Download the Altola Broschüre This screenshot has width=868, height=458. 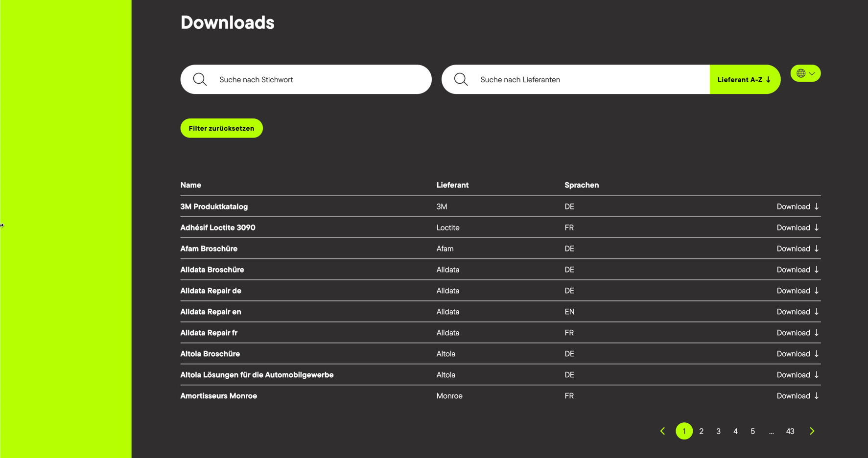click(x=798, y=354)
